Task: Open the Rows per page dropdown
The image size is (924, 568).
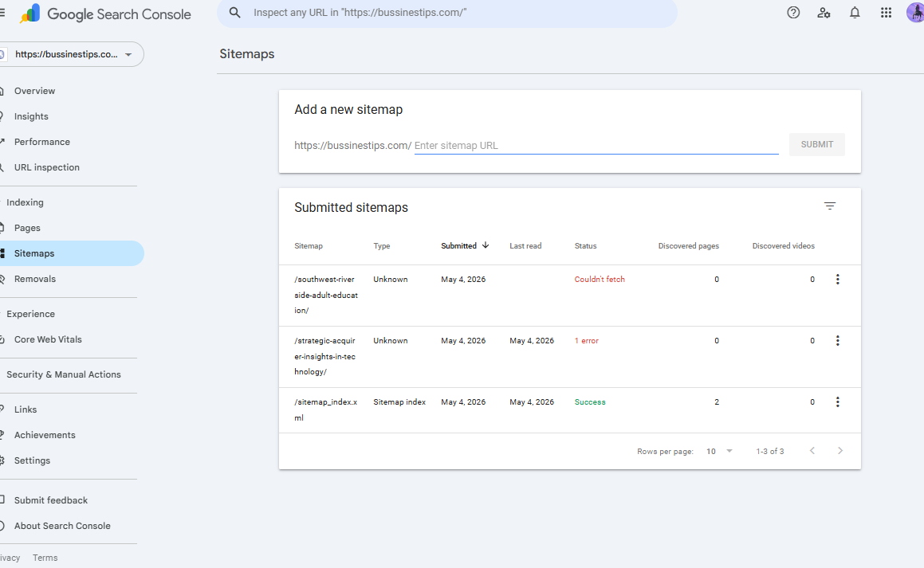Action: tap(720, 452)
